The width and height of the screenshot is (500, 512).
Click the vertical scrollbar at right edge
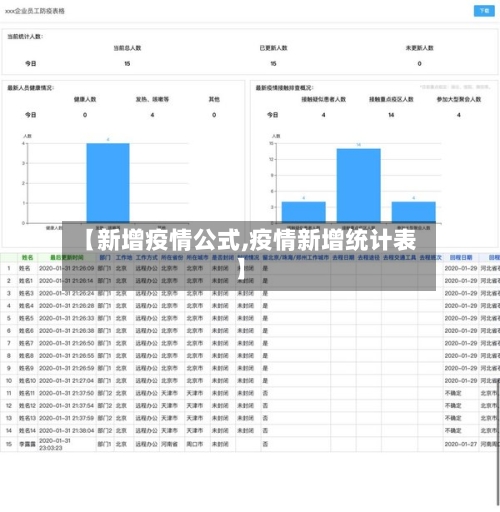tap(499, 443)
